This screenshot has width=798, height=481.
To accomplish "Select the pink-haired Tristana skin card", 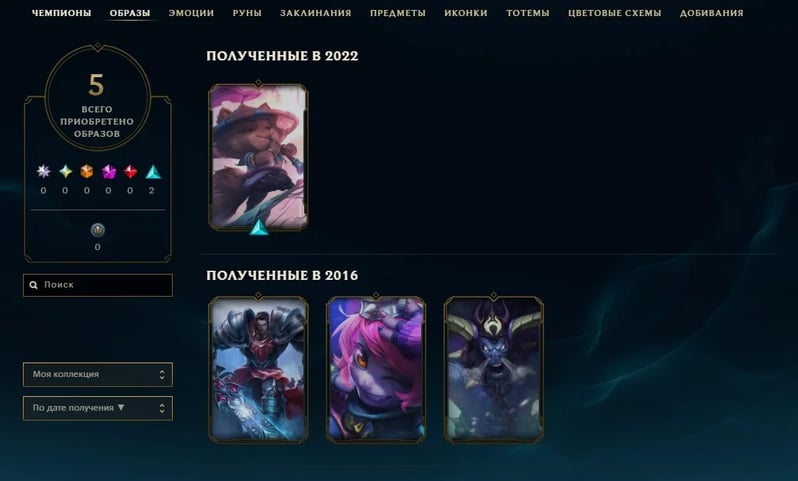I will point(376,369).
